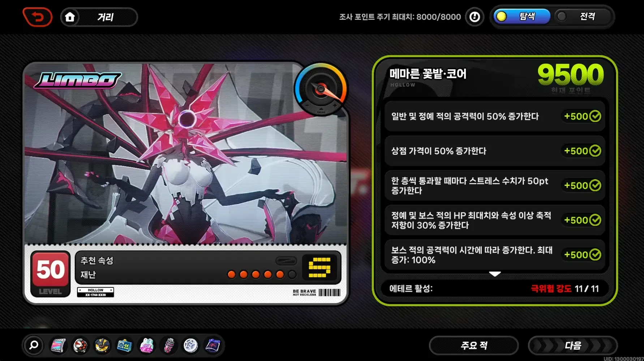Select the film resonium item icon
This screenshot has width=644, height=361.
tap(58, 345)
